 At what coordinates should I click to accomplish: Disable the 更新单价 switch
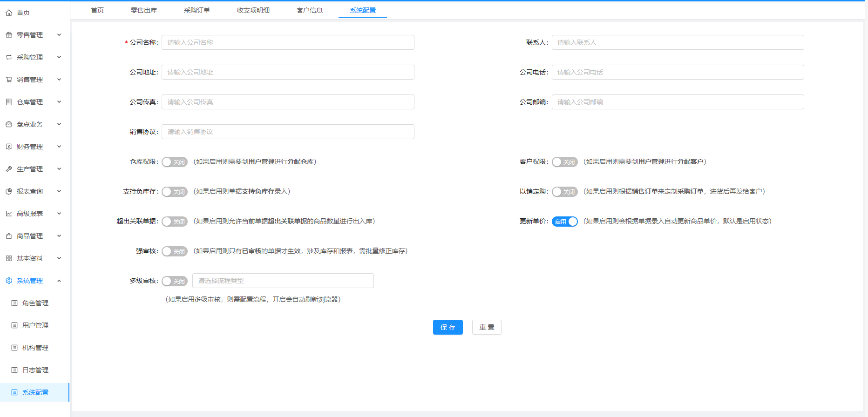pos(565,222)
